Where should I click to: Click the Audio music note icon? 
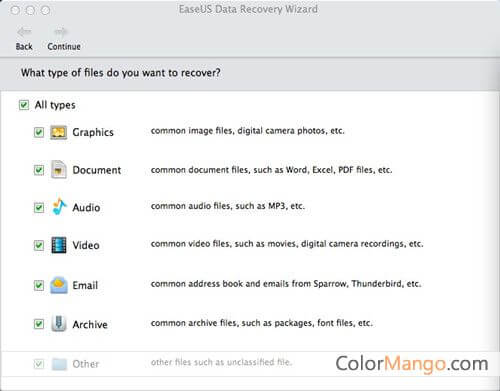[59, 207]
